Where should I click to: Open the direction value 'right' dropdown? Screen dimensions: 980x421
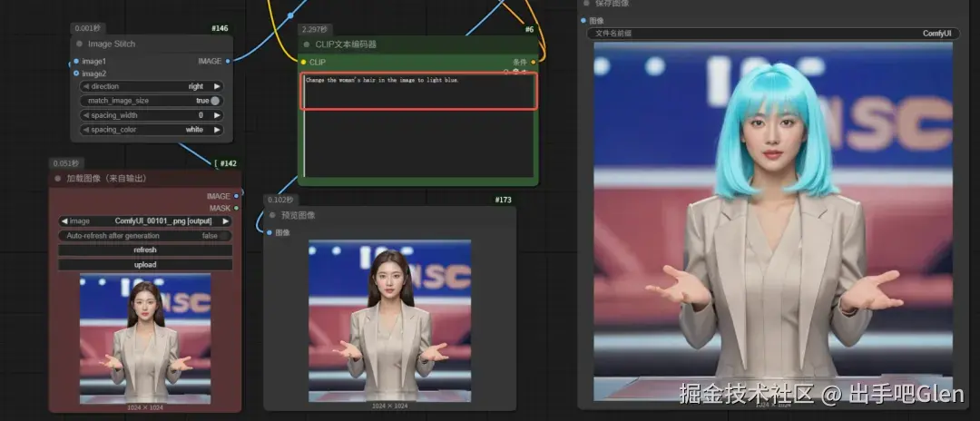pos(196,86)
